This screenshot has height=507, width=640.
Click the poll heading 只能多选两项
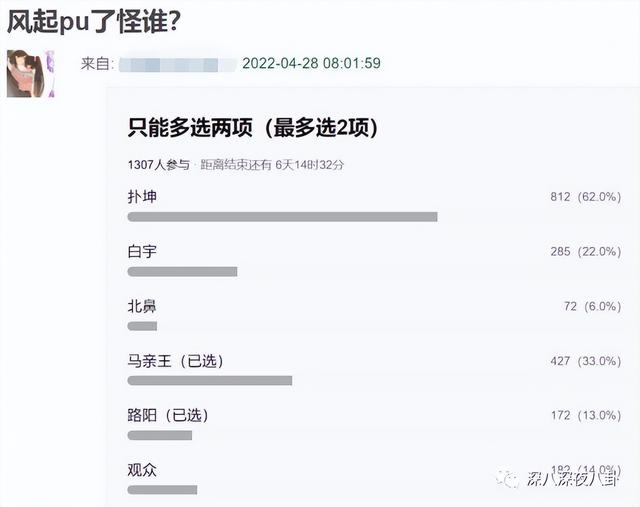(190, 128)
